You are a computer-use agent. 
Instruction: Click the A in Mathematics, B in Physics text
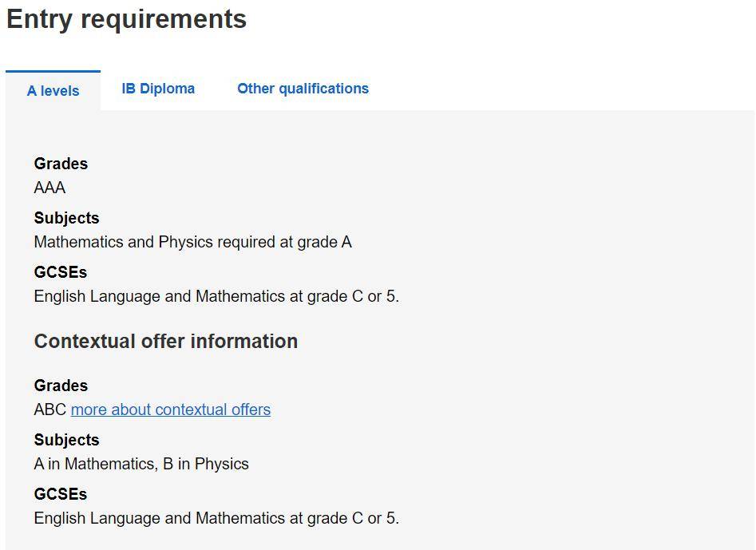141,464
